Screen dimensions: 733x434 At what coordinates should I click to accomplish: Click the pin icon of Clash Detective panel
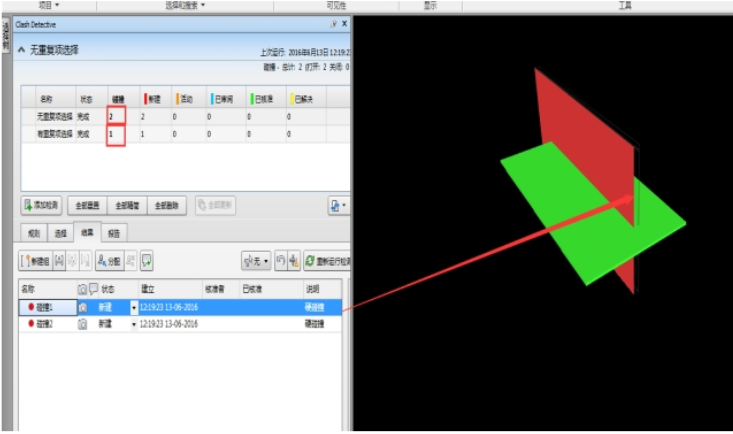(x=333, y=22)
